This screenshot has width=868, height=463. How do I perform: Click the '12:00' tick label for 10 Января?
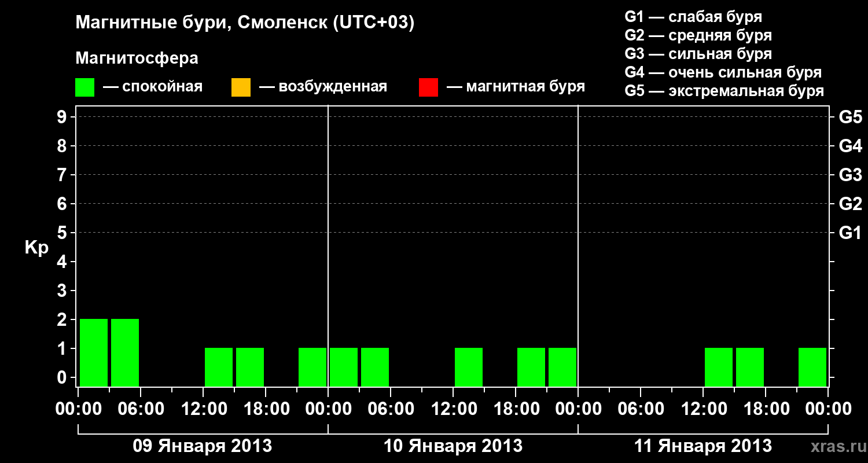453,409
